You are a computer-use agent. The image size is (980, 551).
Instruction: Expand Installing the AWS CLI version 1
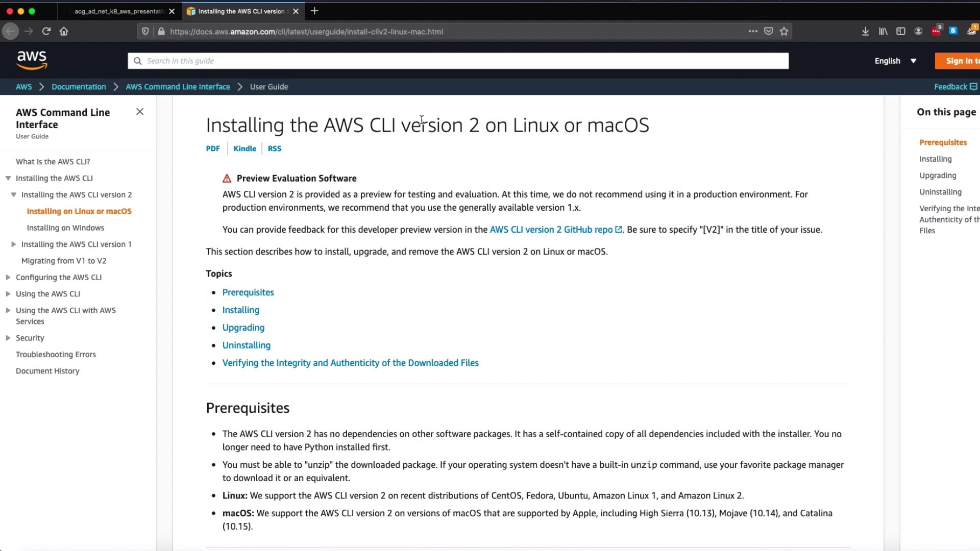tap(14, 244)
